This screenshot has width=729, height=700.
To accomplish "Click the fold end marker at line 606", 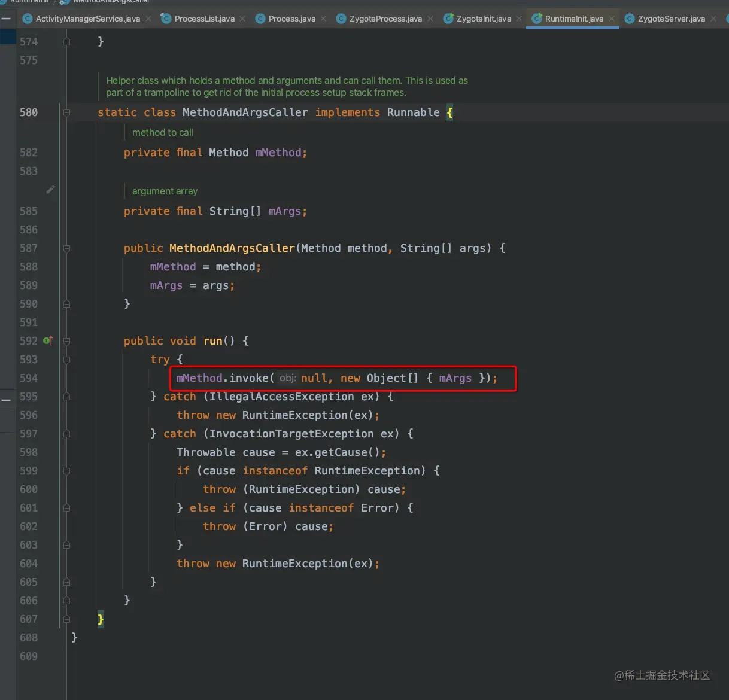I will (66, 601).
